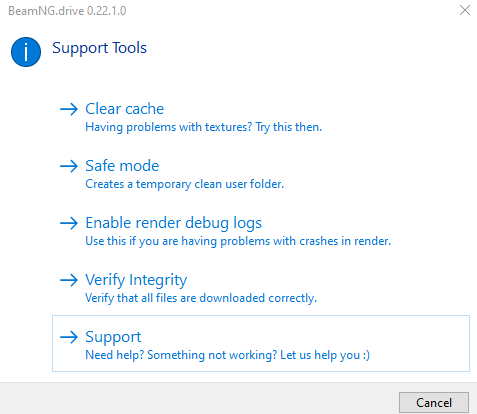Image resolution: width=477 pixels, height=414 pixels.
Task: Open the Support command link
Action: (261, 343)
